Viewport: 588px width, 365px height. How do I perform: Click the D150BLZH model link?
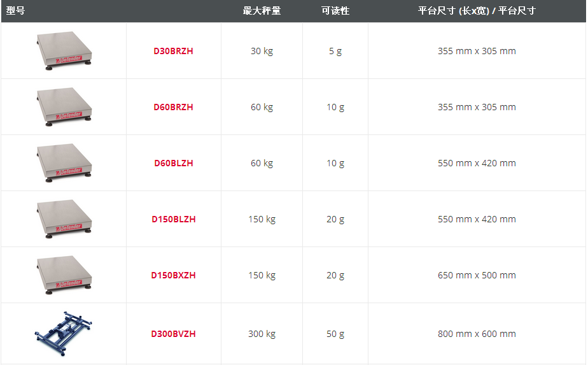tap(173, 219)
